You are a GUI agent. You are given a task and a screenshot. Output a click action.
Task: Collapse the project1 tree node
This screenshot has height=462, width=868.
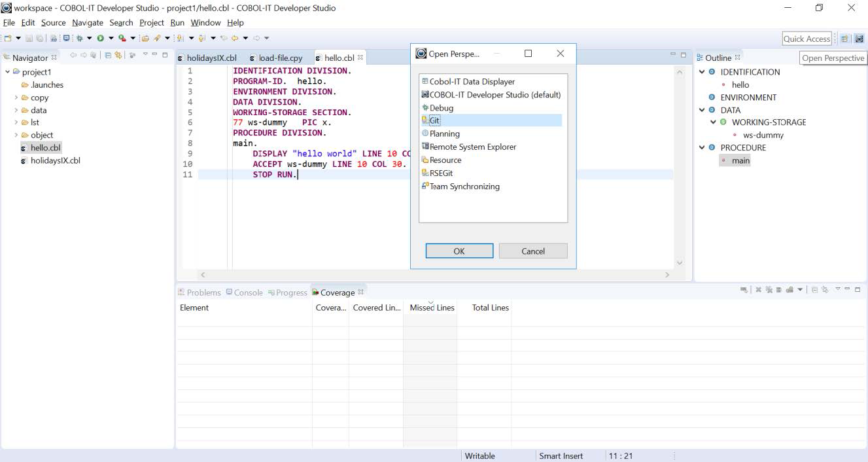pos(8,72)
